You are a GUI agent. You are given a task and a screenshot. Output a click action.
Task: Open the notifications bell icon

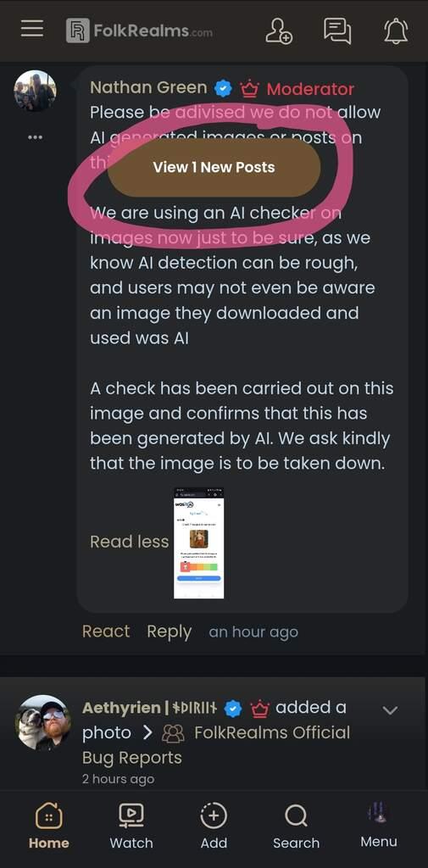point(396,31)
